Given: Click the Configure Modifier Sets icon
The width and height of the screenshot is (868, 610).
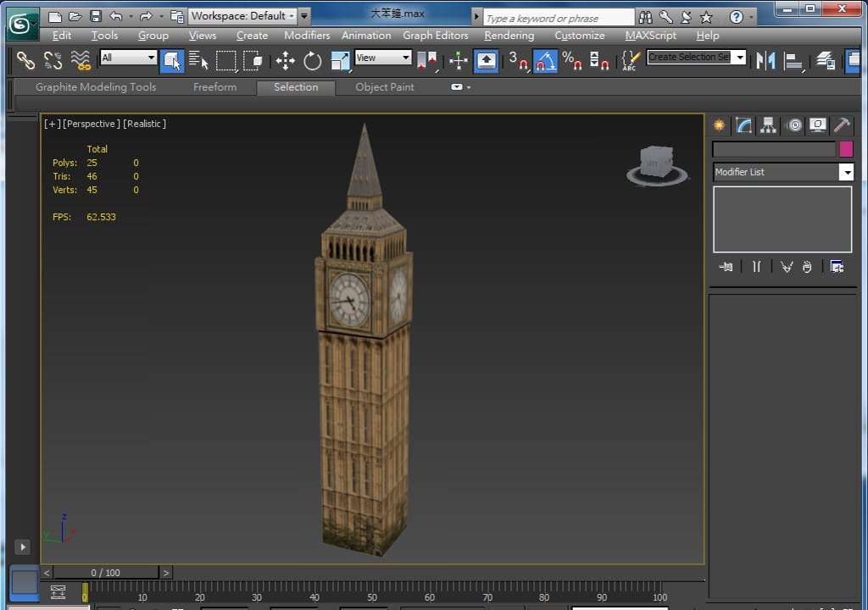Looking at the screenshot, I should point(837,267).
